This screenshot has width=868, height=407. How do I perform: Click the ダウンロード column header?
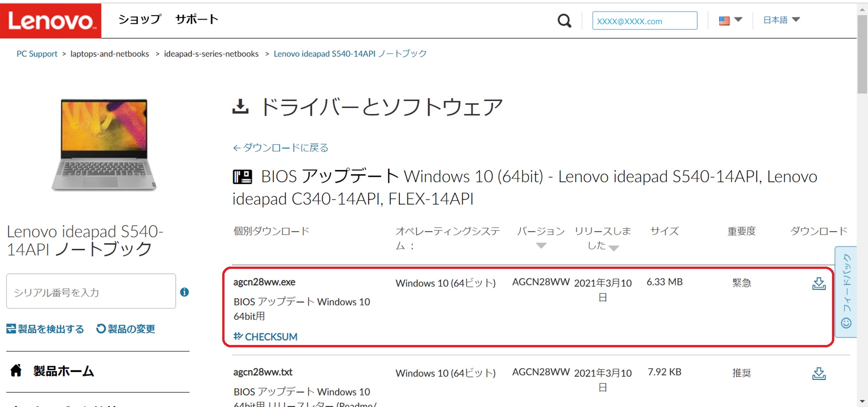(x=819, y=231)
